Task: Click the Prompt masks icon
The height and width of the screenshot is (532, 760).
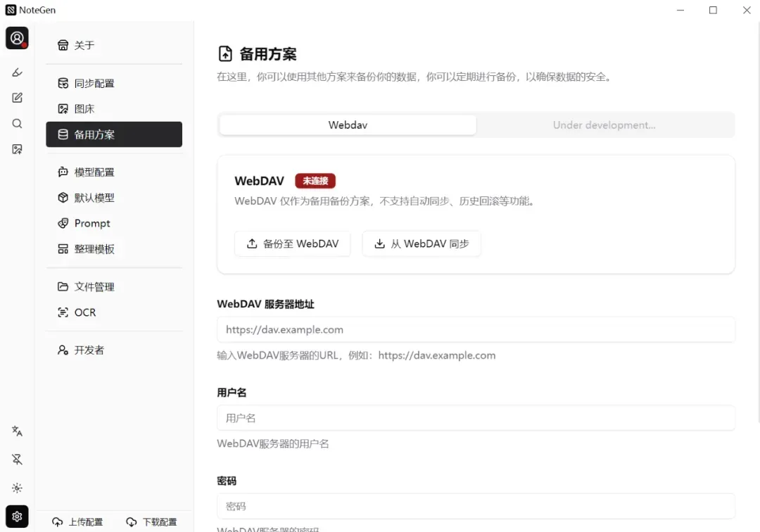Action: (x=63, y=223)
